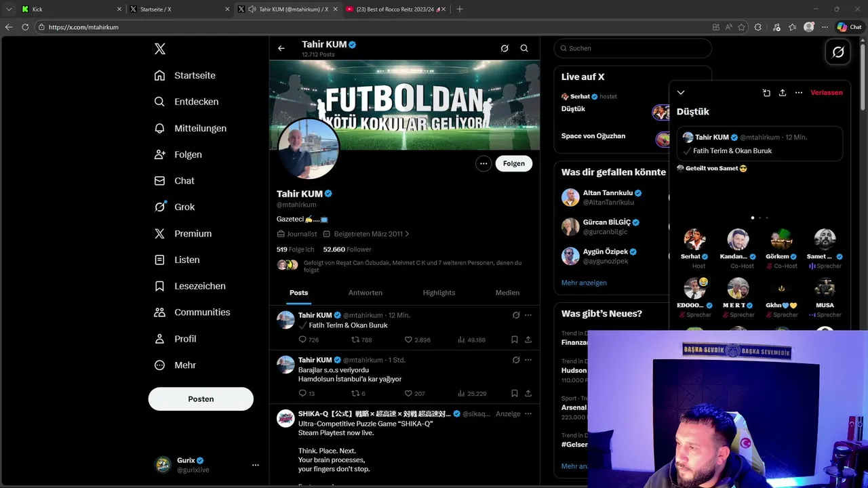Click the Listen icon in sidebar
The width and height of the screenshot is (868, 488).
[x=159, y=260]
